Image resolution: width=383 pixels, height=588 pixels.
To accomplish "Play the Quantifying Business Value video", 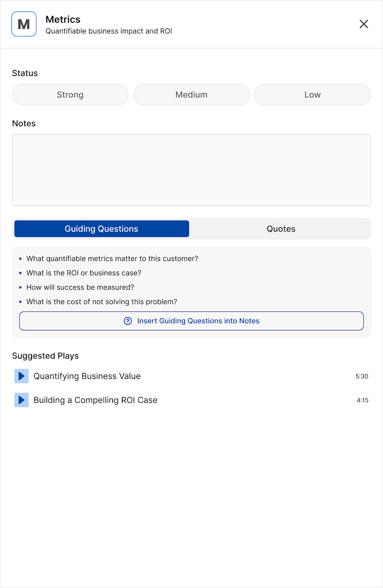I will coord(22,376).
